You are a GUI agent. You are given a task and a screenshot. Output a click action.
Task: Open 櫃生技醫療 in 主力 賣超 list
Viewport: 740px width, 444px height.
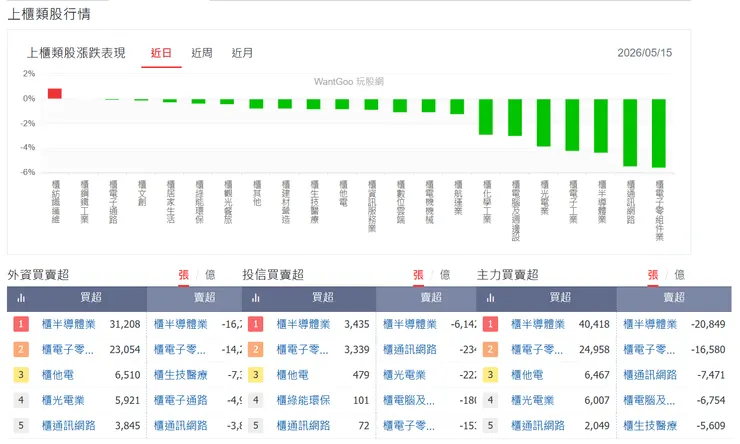(x=650, y=426)
